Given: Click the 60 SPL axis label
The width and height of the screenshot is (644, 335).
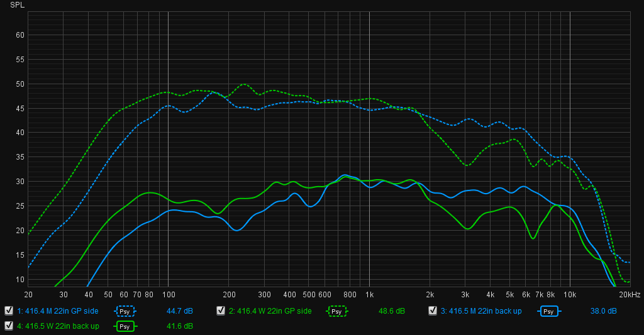Looking at the screenshot, I should click(20, 35).
